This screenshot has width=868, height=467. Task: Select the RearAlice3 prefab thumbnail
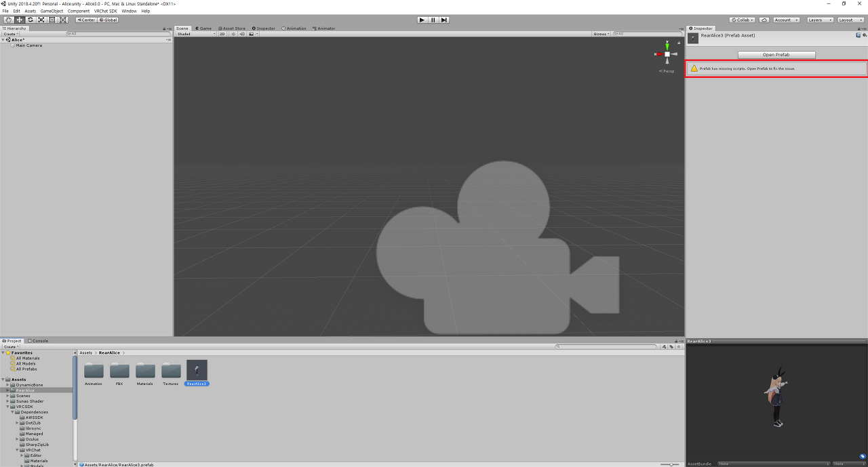click(x=197, y=369)
